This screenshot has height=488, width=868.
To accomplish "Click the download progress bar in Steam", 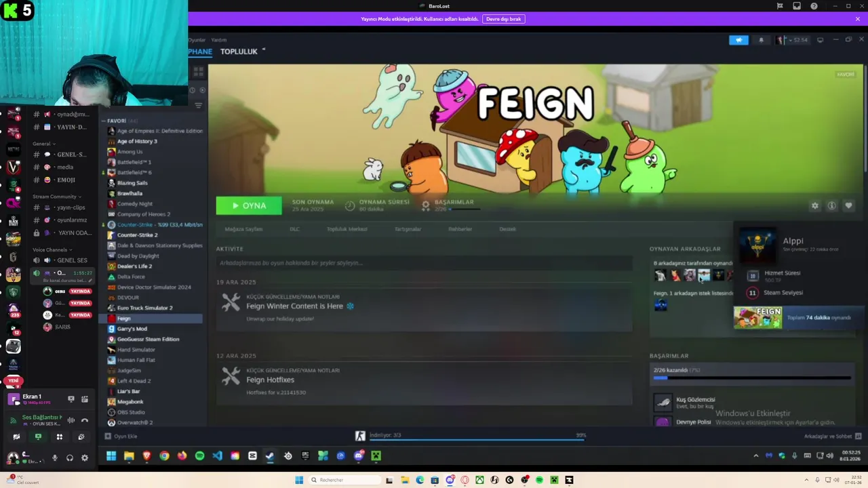I will pyautogui.click(x=477, y=439).
